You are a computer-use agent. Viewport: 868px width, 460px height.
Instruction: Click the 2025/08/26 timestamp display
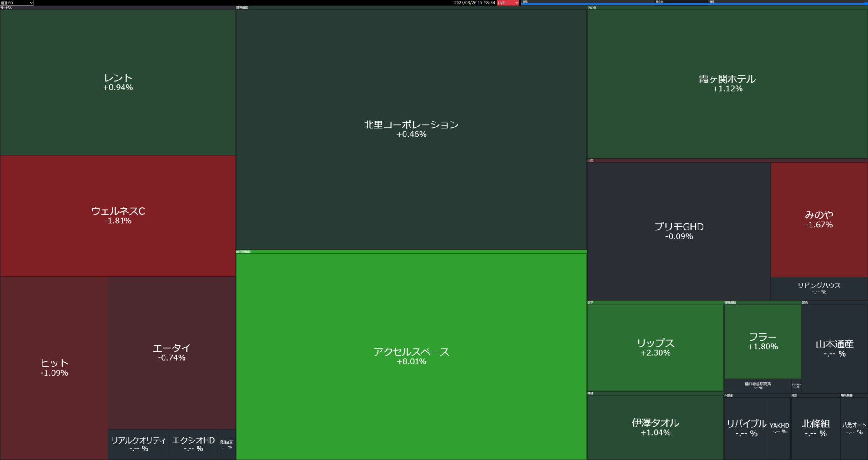click(x=474, y=3)
